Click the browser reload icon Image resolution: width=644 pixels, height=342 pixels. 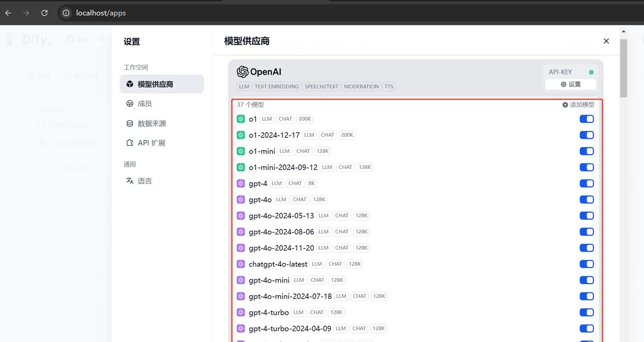[x=44, y=13]
